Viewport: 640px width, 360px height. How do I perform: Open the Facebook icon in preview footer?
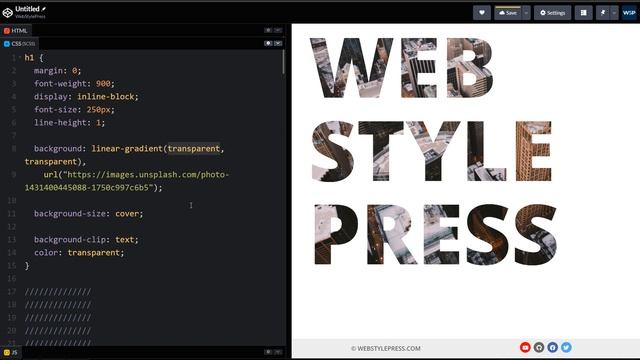click(x=553, y=347)
